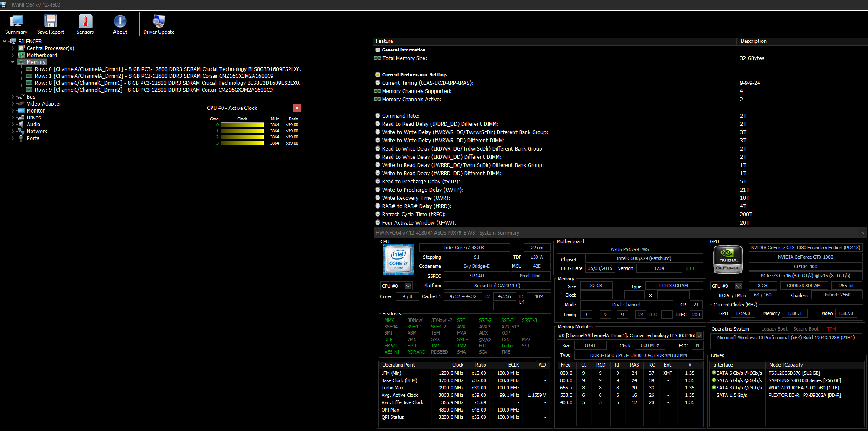868x431 pixels.
Task: Click the Audio speaker tree icon
Action: 21,125
